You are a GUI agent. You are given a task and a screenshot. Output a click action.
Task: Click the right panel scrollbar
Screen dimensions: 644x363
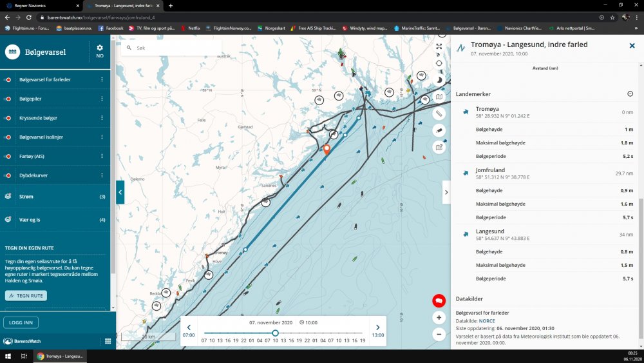641,268
